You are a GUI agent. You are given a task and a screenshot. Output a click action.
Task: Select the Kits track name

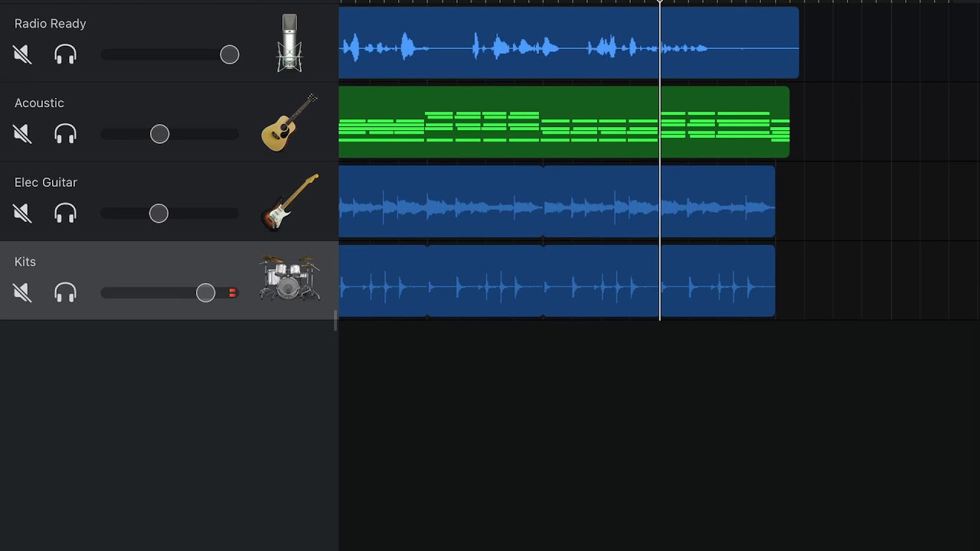click(x=25, y=262)
